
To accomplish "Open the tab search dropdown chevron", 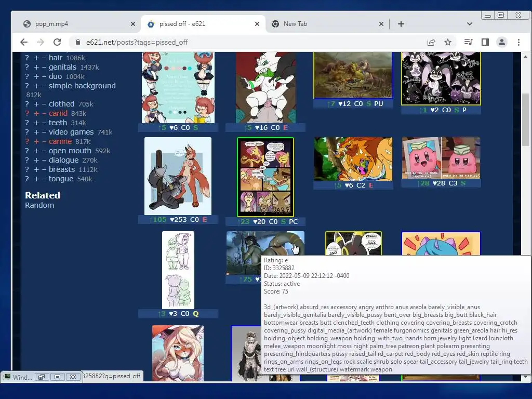I will (x=470, y=24).
